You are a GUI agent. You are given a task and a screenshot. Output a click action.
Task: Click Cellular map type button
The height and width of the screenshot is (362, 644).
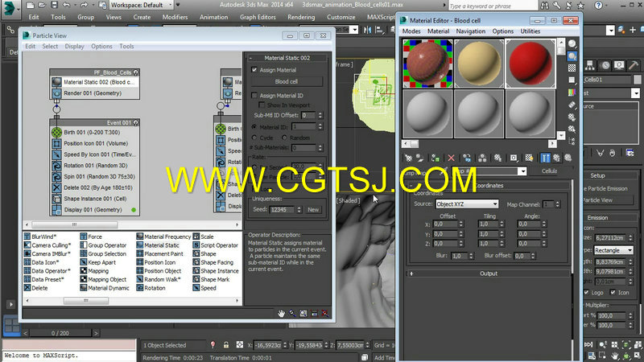549,171
